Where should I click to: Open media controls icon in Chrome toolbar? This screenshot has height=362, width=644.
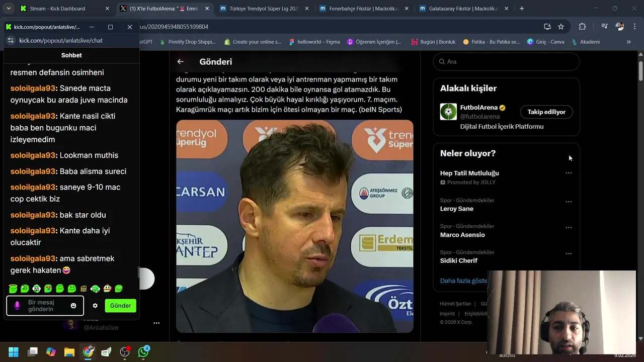click(604, 27)
